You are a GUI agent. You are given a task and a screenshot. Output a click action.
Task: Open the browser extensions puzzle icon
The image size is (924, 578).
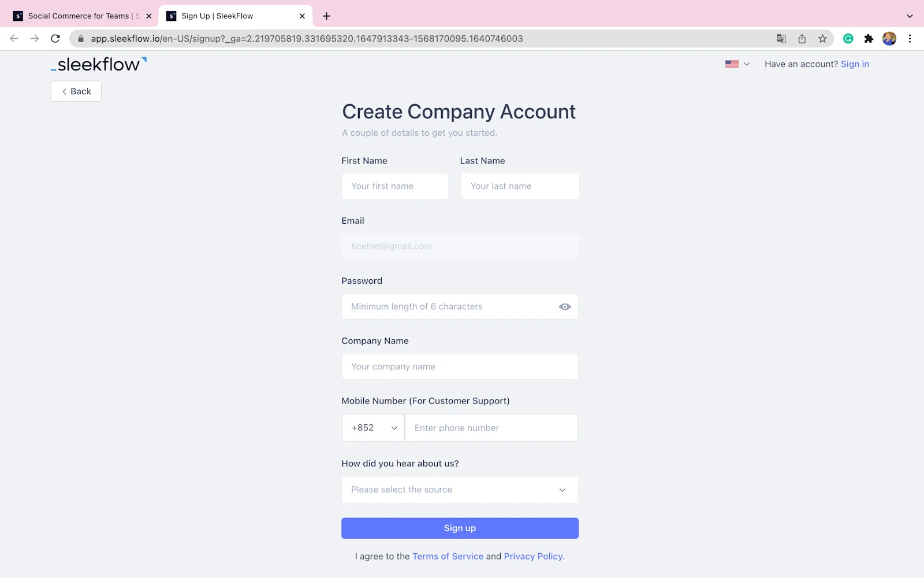tap(869, 39)
